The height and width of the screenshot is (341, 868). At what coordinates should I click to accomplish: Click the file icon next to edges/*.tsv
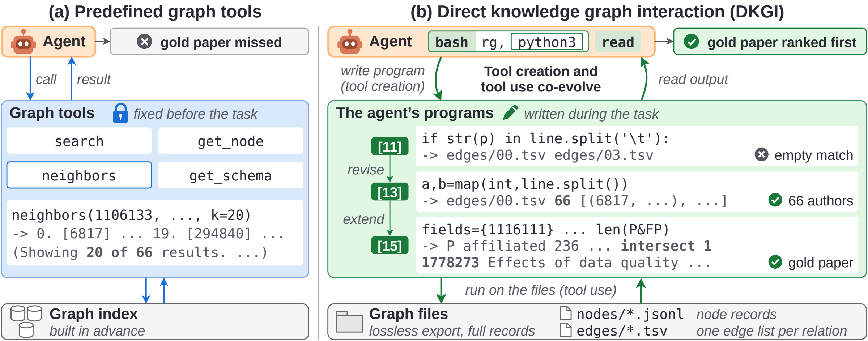[566, 330]
